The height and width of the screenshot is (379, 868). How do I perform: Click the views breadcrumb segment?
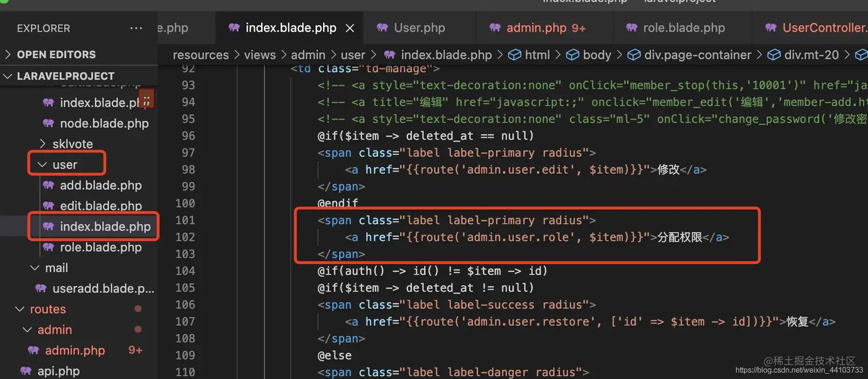click(x=259, y=55)
